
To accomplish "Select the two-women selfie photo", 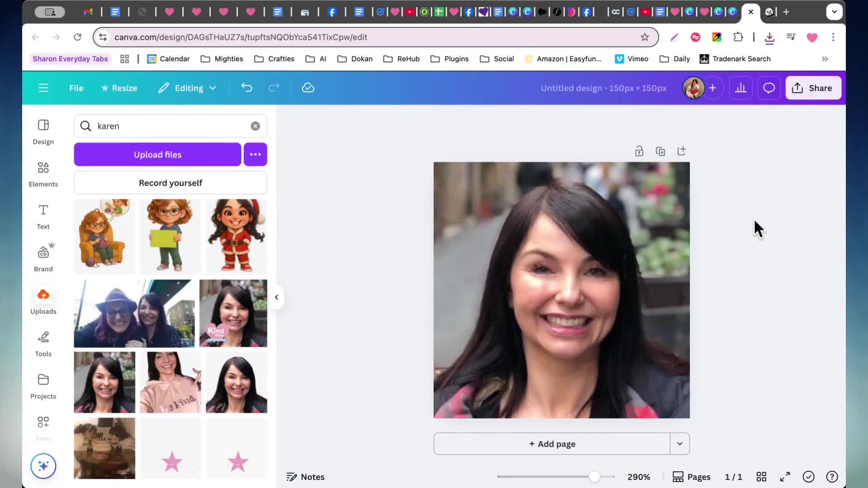I will tap(134, 313).
